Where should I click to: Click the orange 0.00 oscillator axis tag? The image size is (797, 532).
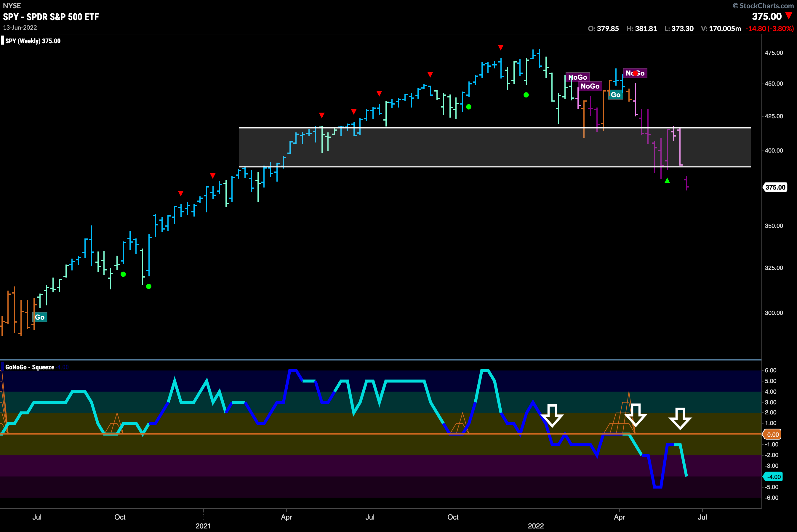tap(772, 434)
